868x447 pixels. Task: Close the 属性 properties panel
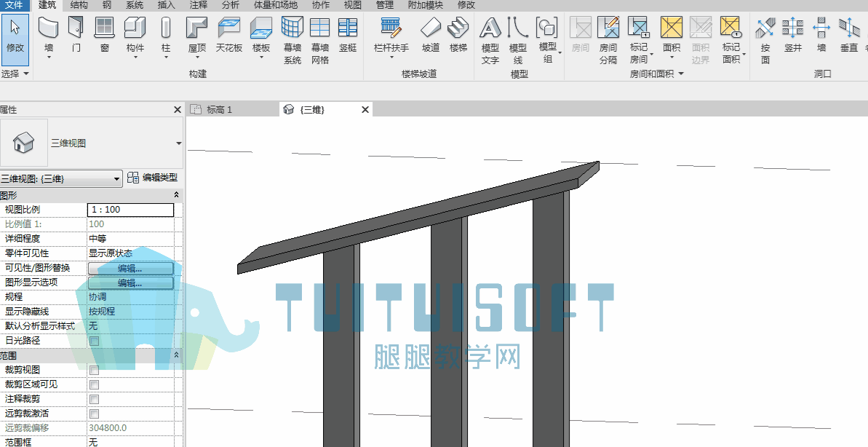click(x=177, y=110)
